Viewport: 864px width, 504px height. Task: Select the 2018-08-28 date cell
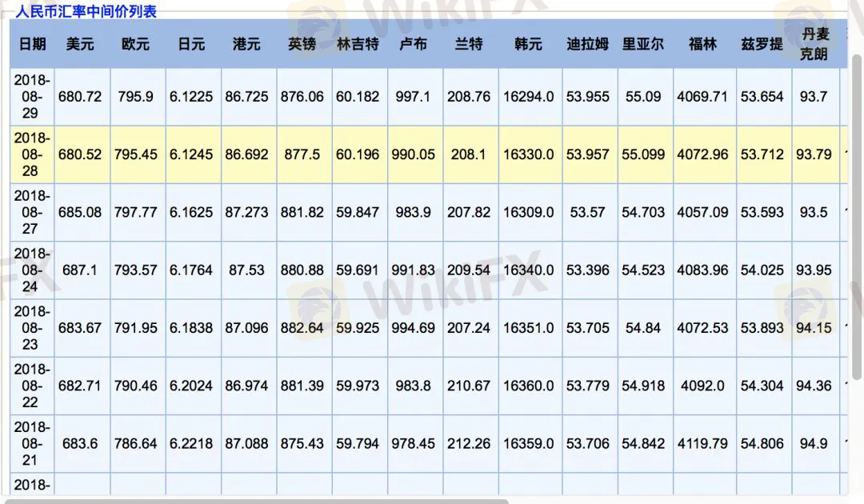(32, 154)
